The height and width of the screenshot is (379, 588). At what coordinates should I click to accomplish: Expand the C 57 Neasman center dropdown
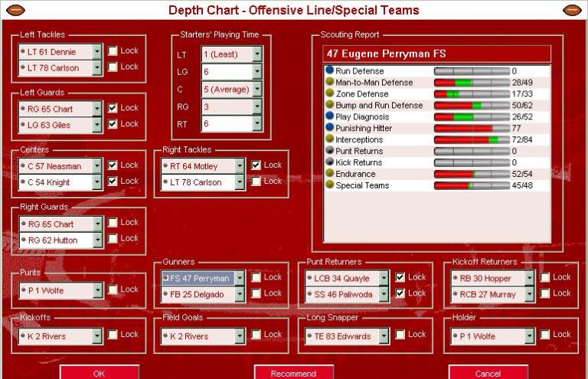point(97,165)
